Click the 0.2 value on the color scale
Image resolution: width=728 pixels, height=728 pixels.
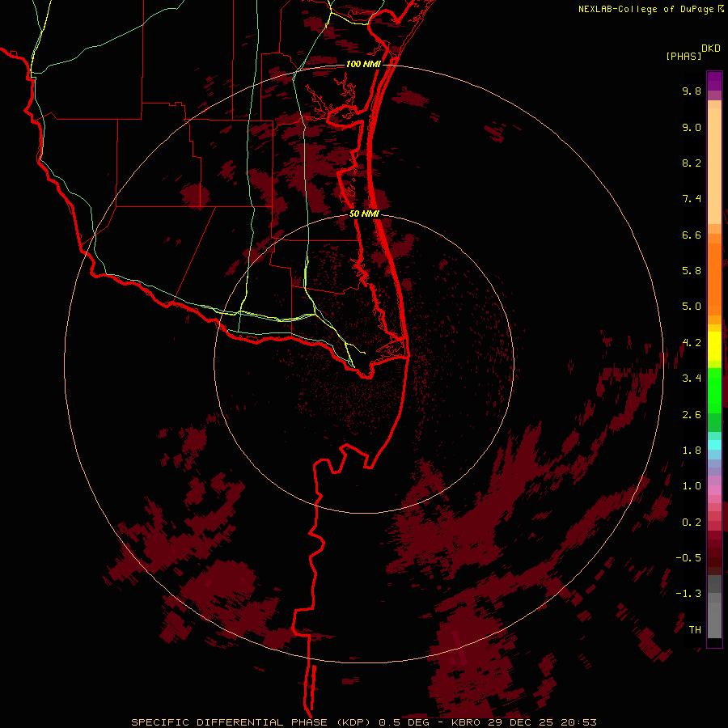coord(692,523)
